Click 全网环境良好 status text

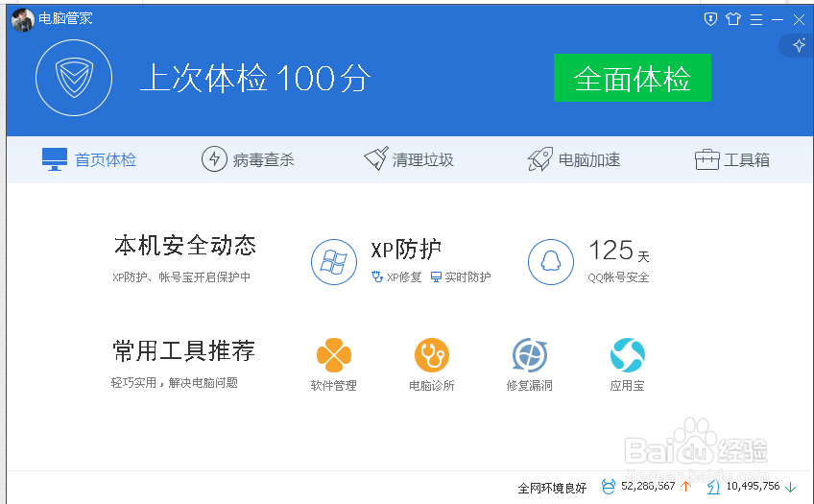click(552, 488)
